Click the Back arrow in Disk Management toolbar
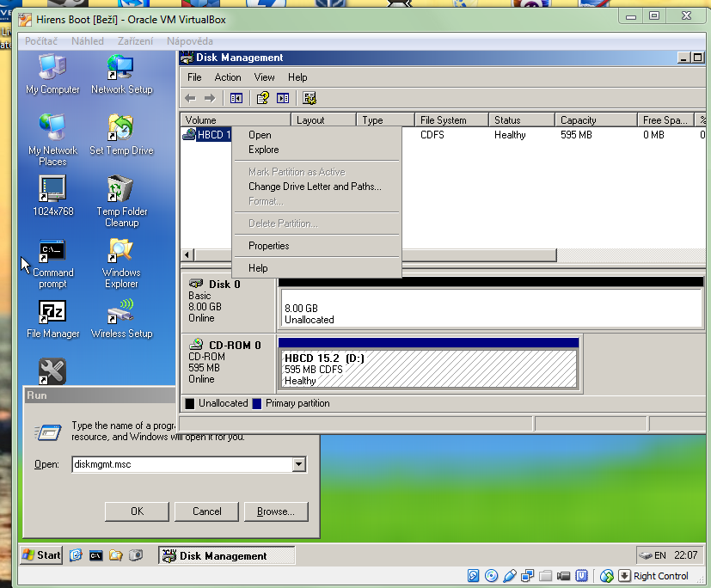 pos(191,98)
